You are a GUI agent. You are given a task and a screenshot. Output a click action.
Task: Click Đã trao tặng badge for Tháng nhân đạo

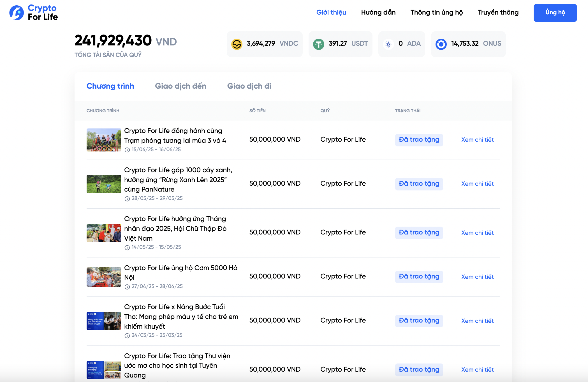coord(419,233)
